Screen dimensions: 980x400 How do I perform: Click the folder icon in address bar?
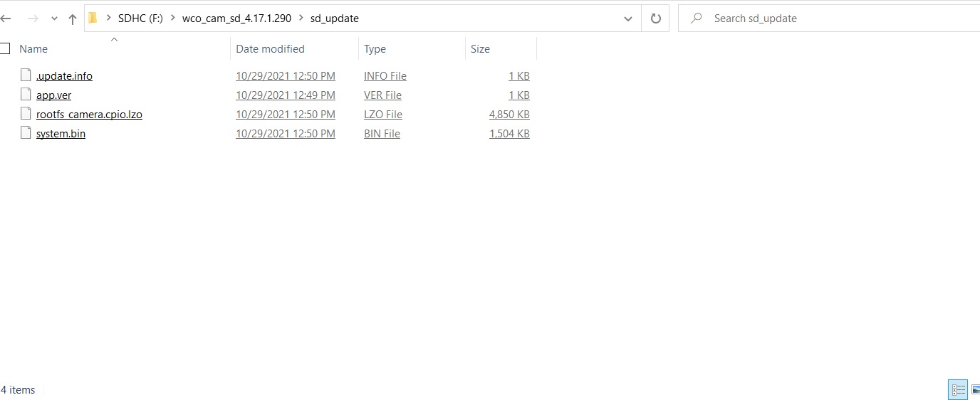[x=93, y=19]
